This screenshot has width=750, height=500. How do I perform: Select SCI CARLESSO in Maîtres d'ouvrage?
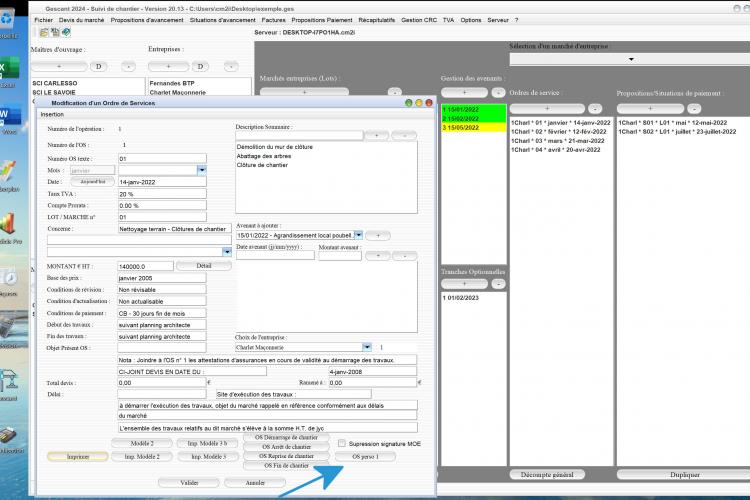pos(55,83)
